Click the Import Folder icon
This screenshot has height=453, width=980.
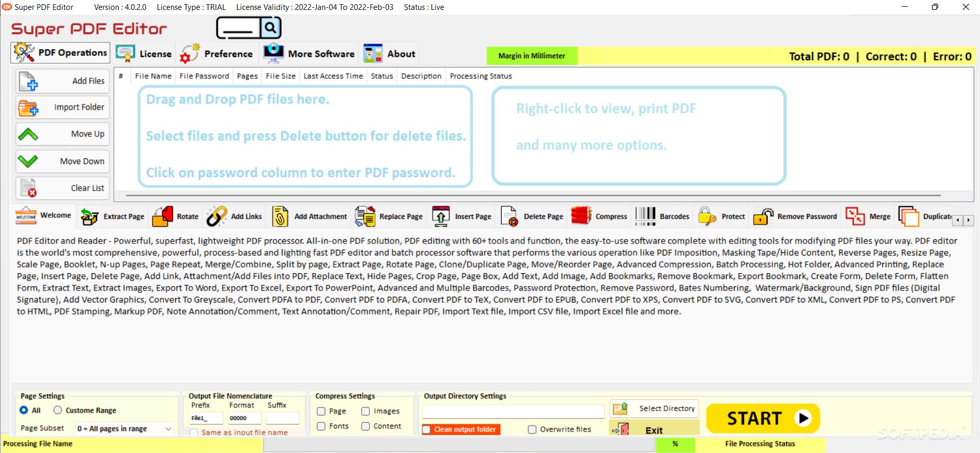tap(28, 108)
